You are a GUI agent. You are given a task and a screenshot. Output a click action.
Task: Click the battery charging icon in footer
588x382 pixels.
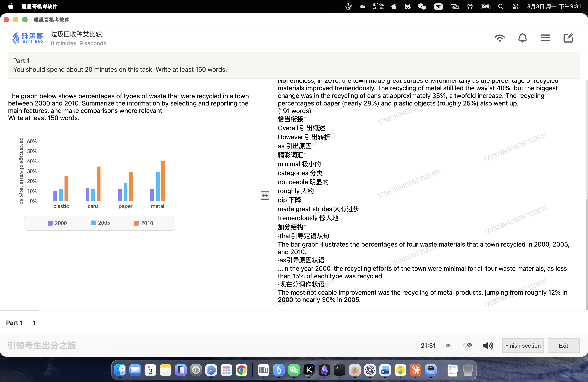coord(448,345)
